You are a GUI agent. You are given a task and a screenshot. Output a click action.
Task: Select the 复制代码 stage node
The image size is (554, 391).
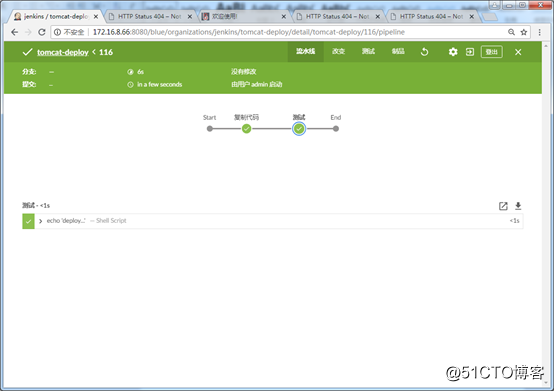[247, 129]
